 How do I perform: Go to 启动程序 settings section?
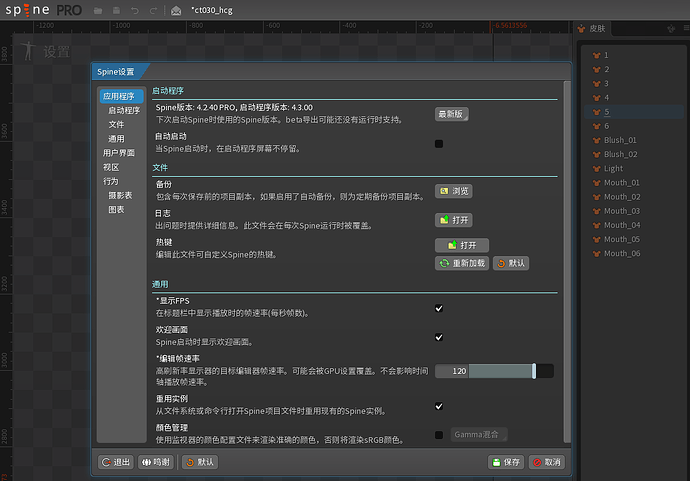124,110
